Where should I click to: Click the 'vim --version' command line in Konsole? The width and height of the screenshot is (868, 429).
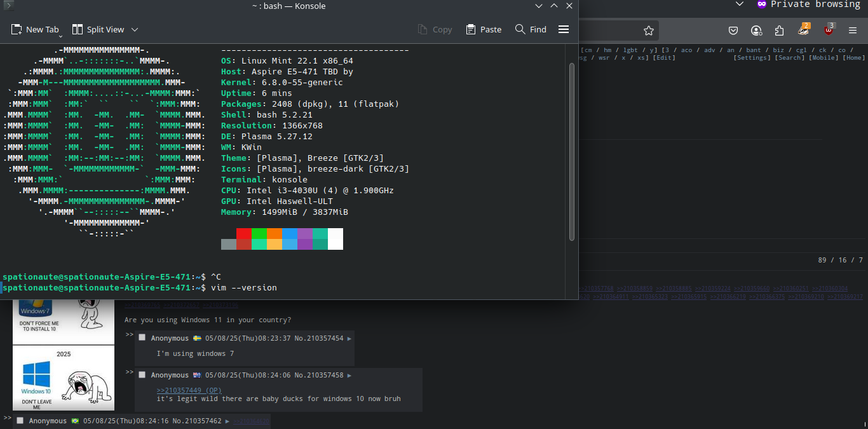pyautogui.click(x=244, y=288)
